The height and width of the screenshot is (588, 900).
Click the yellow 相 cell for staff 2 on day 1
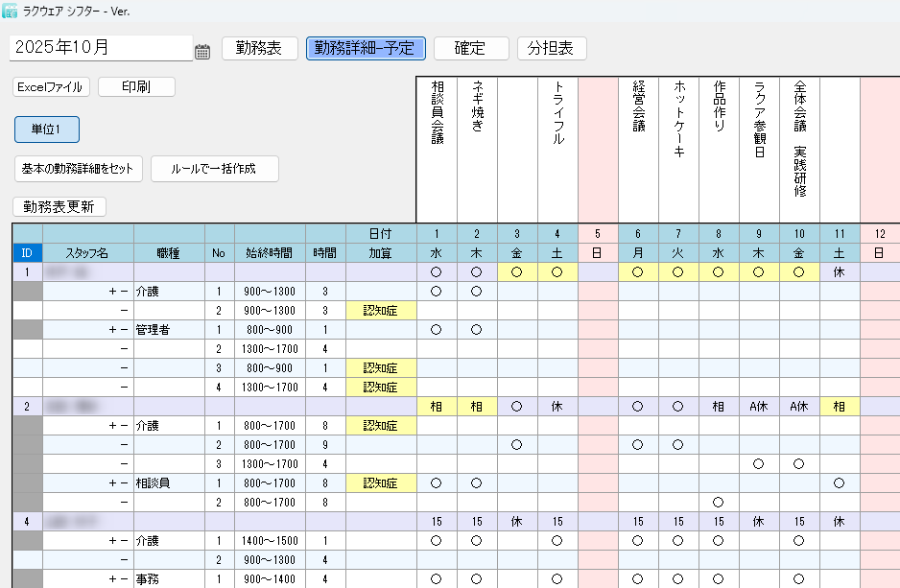pos(437,407)
